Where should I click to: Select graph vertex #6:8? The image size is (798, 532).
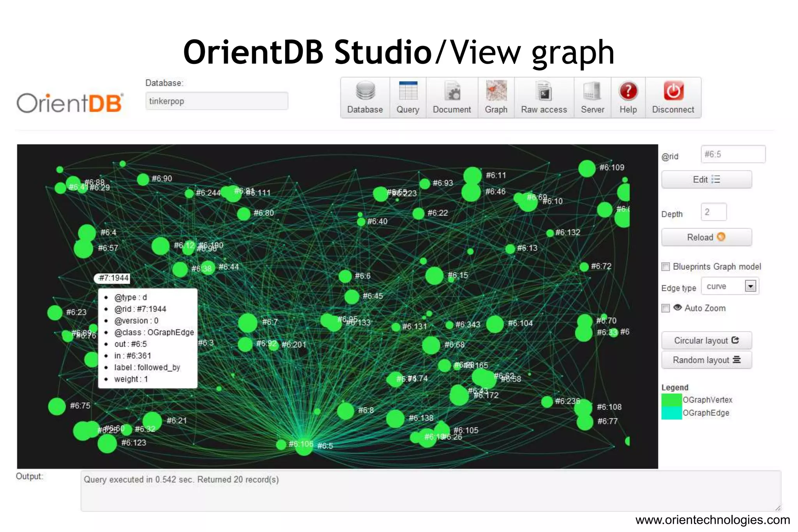point(345,411)
